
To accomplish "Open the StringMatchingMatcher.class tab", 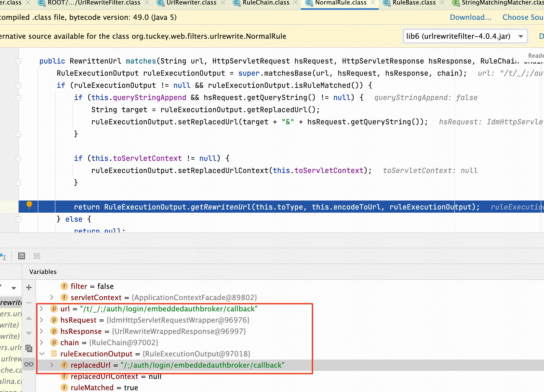I will (x=503, y=3).
